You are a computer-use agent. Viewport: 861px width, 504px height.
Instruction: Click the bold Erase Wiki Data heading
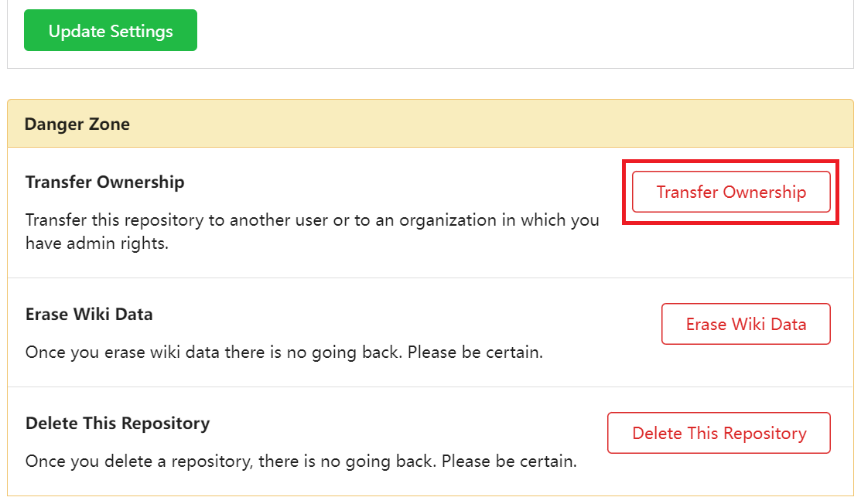click(x=89, y=315)
